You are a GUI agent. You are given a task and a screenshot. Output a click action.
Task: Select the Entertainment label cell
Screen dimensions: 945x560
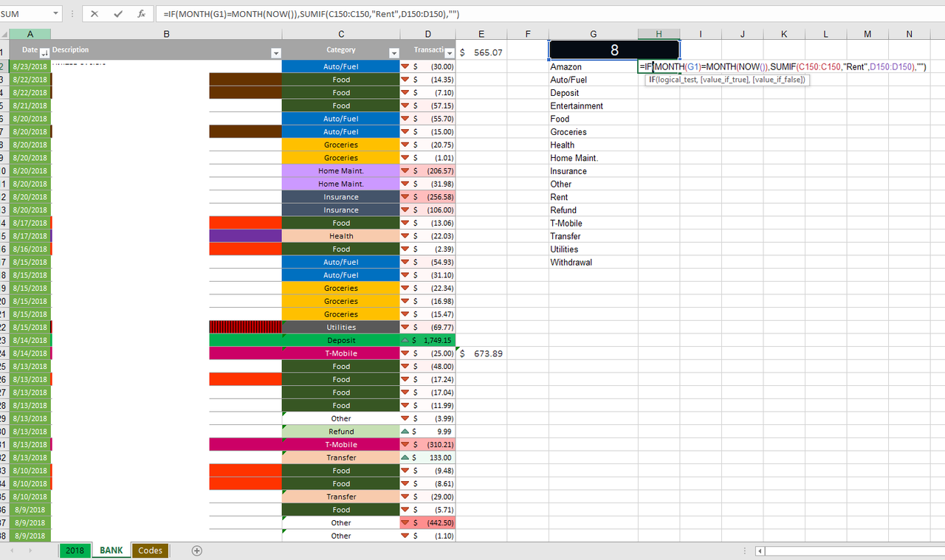coord(594,106)
